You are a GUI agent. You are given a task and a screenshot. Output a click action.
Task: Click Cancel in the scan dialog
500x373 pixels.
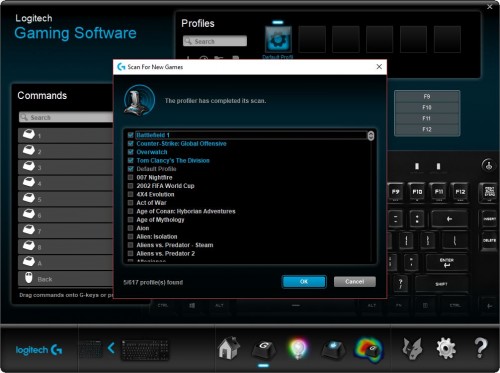[355, 282]
